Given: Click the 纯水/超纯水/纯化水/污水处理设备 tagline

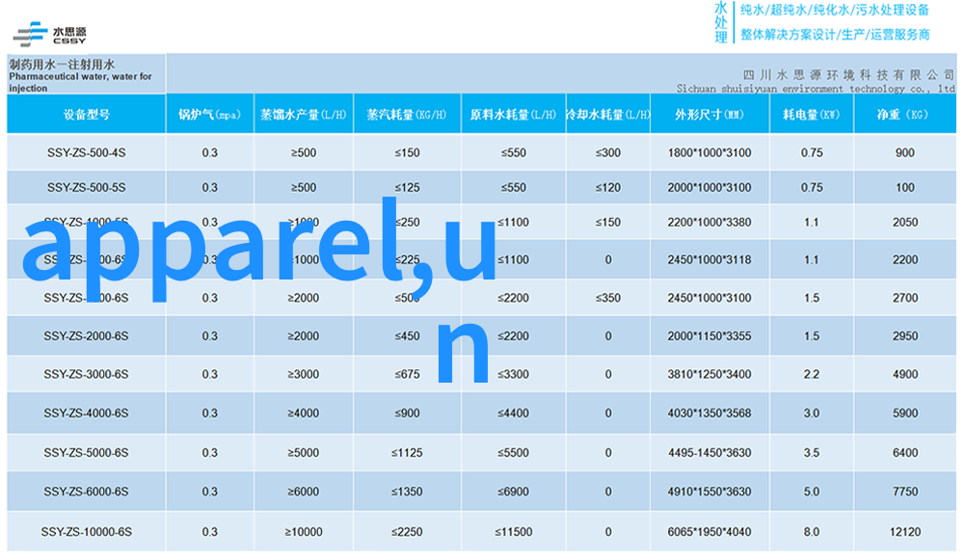Looking at the screenshot, I should click(x=835, y=11).
